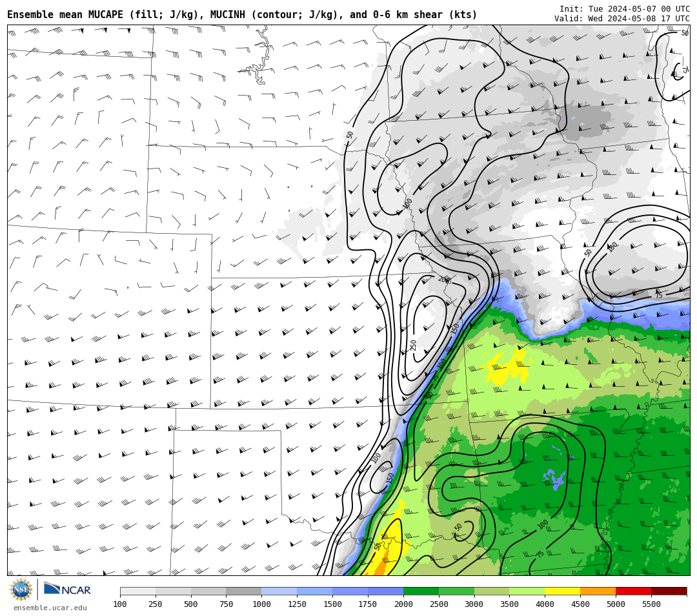Click the blue 1750-2000 color swatch

[385, 591]
